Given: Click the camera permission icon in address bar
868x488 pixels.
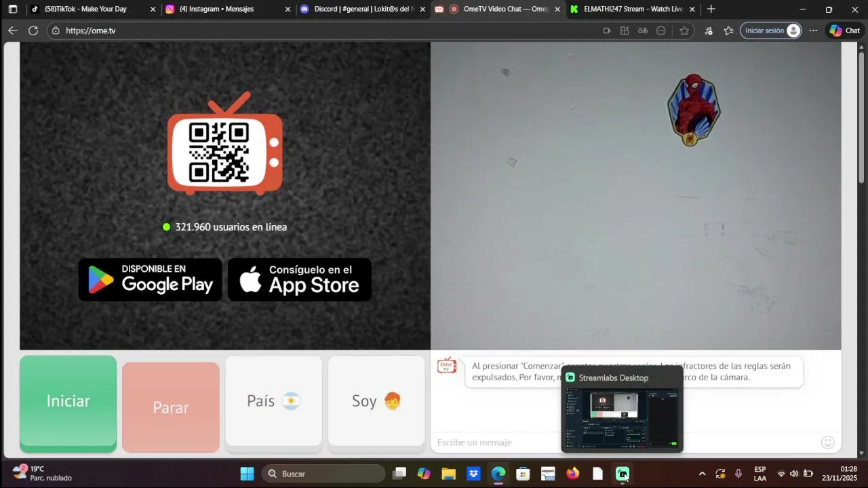Looking at the screenshot, I should pos(606,30).
